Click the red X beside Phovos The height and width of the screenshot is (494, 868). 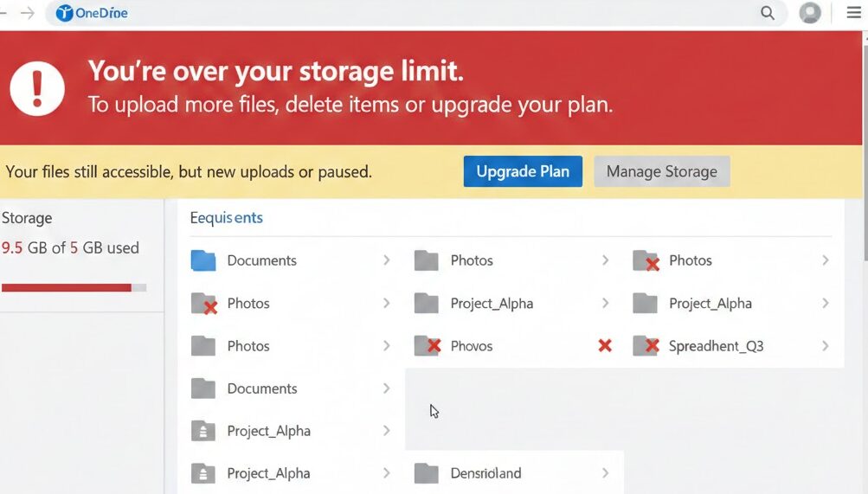click(x=605, y=346)
